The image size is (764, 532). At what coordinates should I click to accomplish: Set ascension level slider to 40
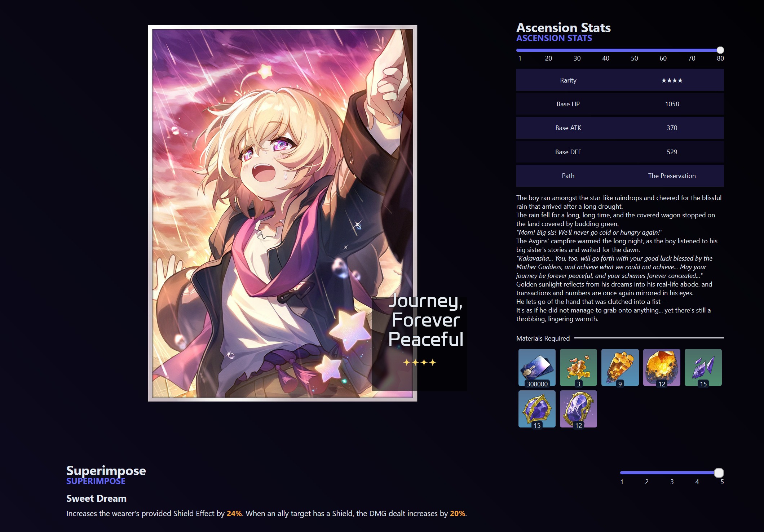[x=606, y=50]
